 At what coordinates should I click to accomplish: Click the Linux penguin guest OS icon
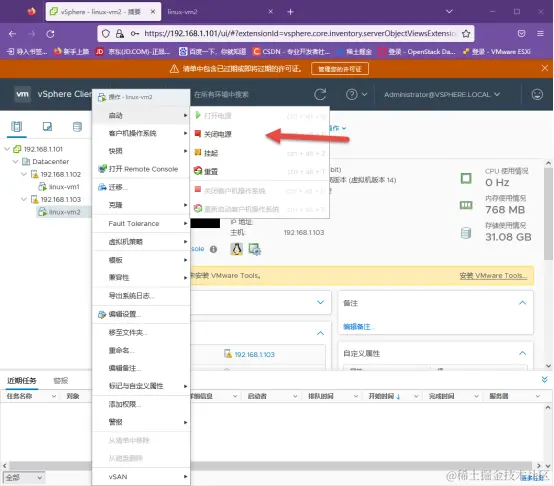pyautogui.click(x=237, y=249)
